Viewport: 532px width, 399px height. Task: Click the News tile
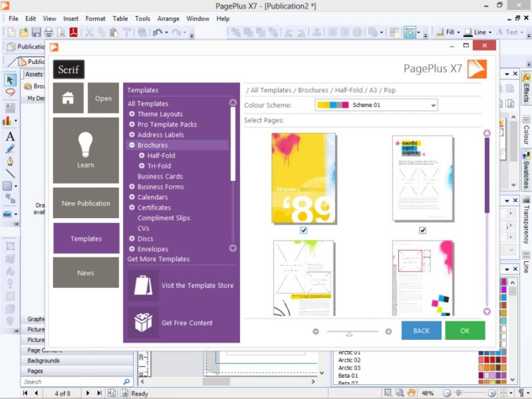coord(86,273)
